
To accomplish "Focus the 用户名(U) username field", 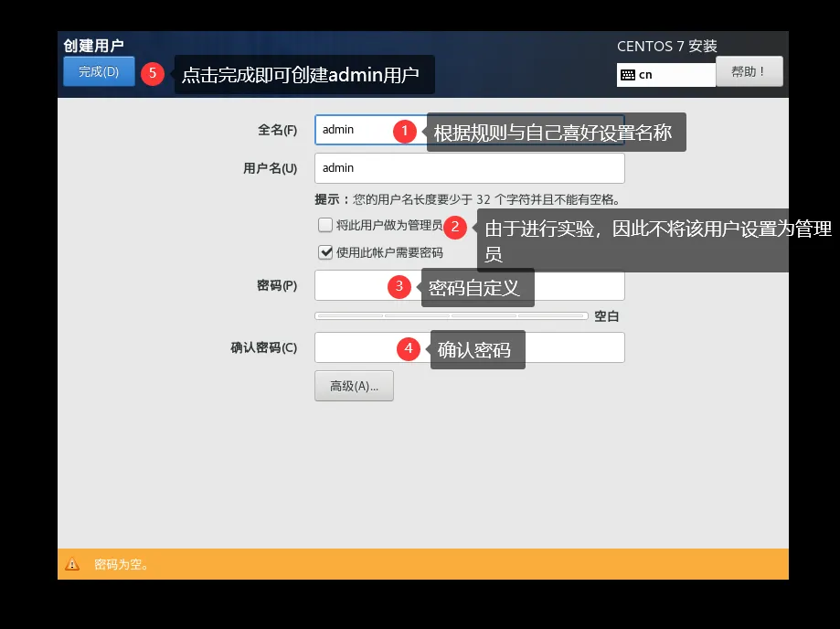I will (x=469, y=168).
